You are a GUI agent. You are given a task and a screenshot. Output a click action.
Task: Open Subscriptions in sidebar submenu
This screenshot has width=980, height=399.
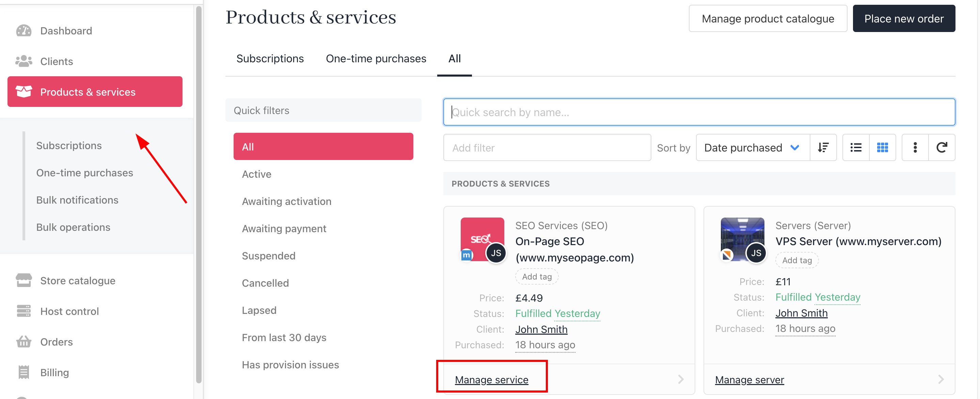69,145
